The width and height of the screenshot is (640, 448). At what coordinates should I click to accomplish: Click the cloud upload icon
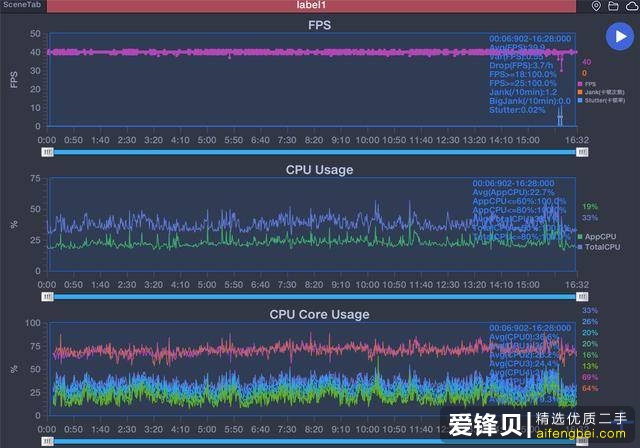pyautogui.click(x=630, y=6)
